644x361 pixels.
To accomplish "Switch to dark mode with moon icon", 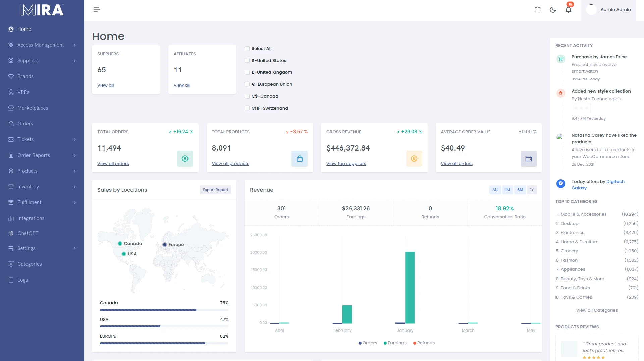I will pyautogui.click(x=553, y=10).
